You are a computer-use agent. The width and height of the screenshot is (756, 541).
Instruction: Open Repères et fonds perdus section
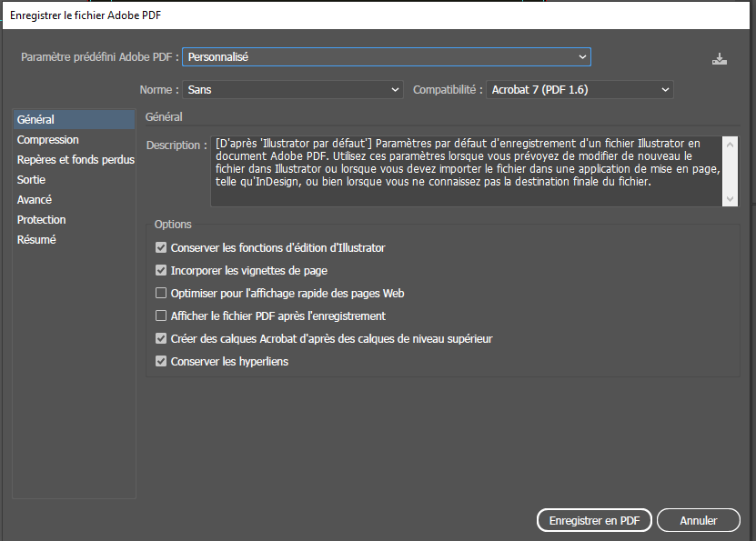[x=76, y=160]
